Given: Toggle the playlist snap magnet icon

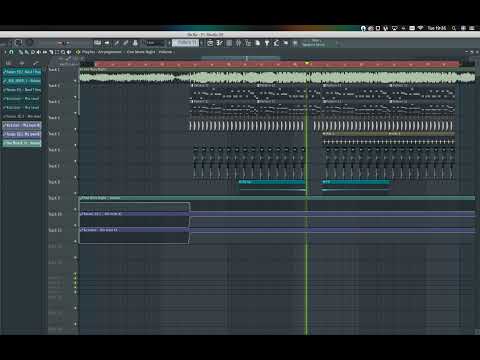Looking at the screenshot, I should 11,52.
